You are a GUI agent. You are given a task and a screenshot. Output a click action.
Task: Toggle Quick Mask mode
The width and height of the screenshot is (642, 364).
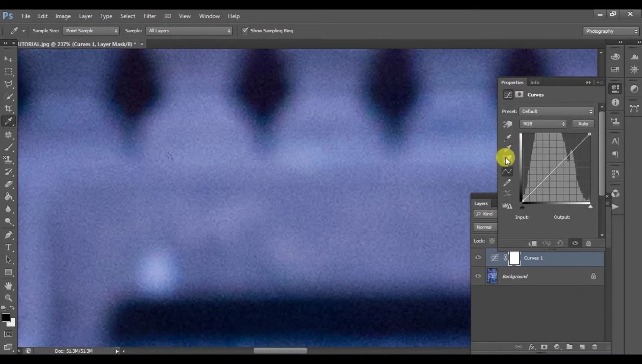click(x=8, y=334)
